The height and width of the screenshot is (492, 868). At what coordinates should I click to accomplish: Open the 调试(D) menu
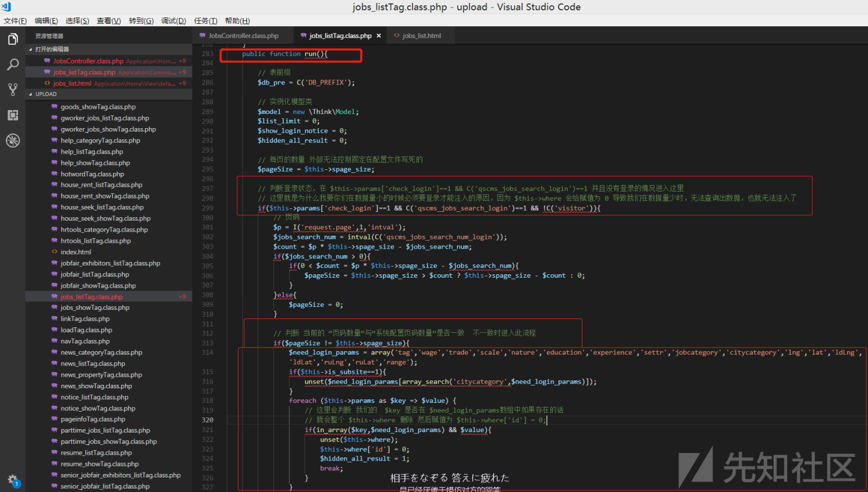click(x=173, y=21)
